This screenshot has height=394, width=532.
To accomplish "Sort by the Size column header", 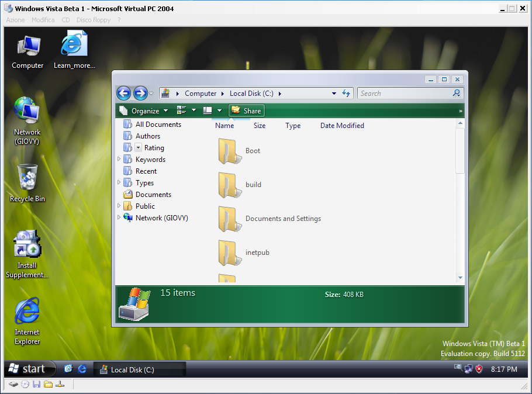I will tap(260, 126).
